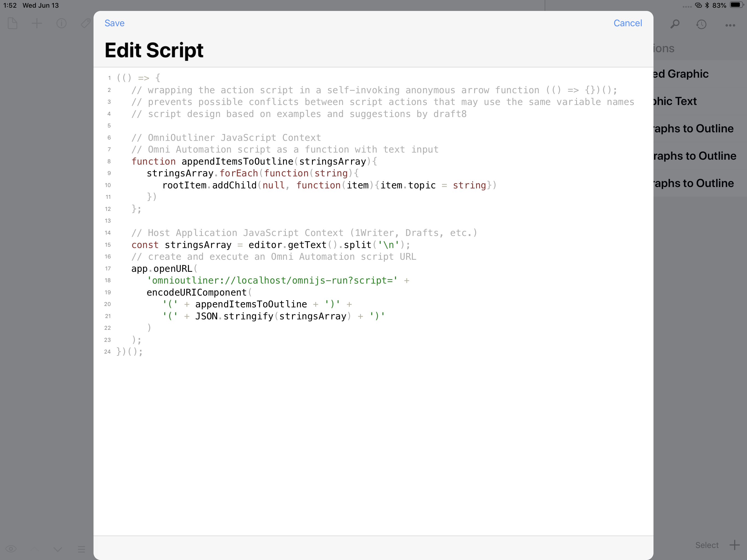Click 'encodeURIComponent(' on line 19
747x560 pixels.
point(199,292)
